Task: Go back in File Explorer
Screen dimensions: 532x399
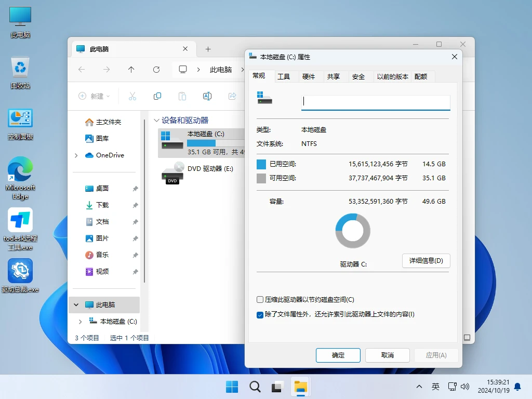Action: pyautogui.click(x=82, y=70)
